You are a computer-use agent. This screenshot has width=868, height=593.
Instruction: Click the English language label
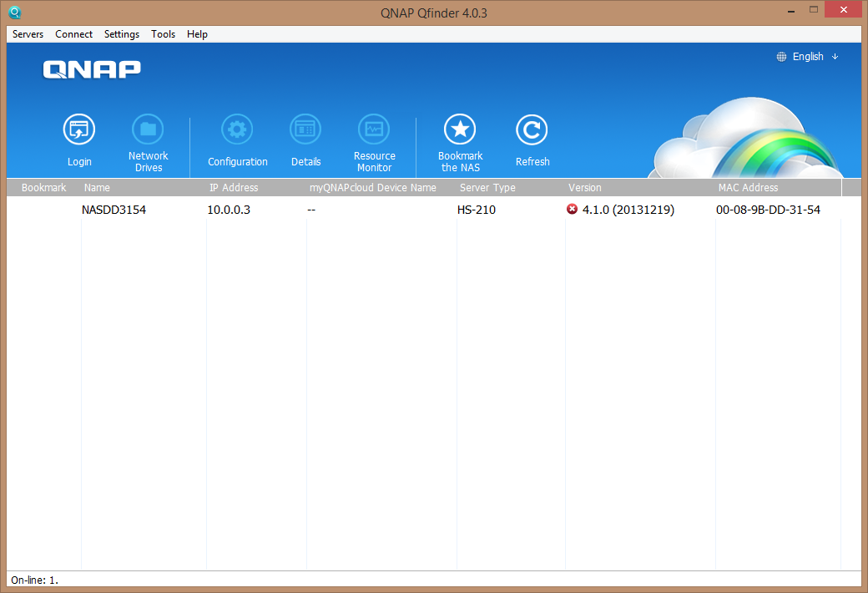point(808,57)
